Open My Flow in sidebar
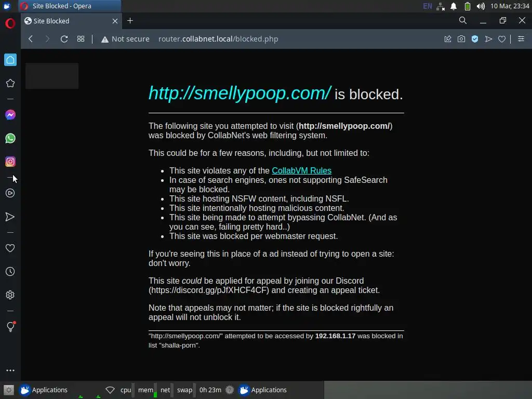 pos(10,217)
